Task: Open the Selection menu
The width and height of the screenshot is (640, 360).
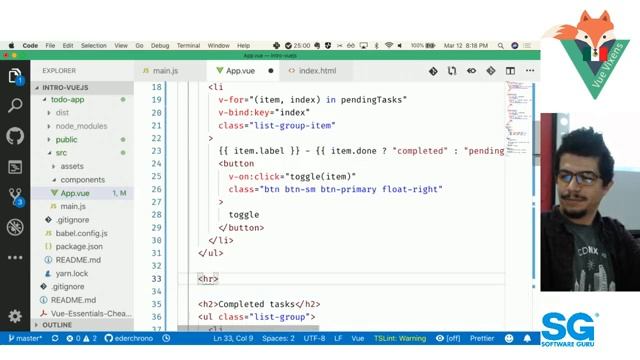Action: click(93, 45)
